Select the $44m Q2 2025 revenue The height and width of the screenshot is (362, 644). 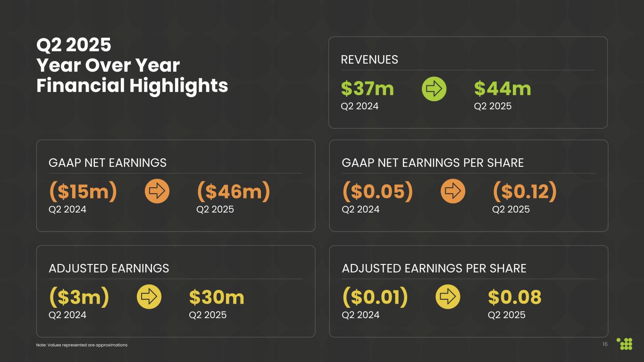[x=502, y=89]
